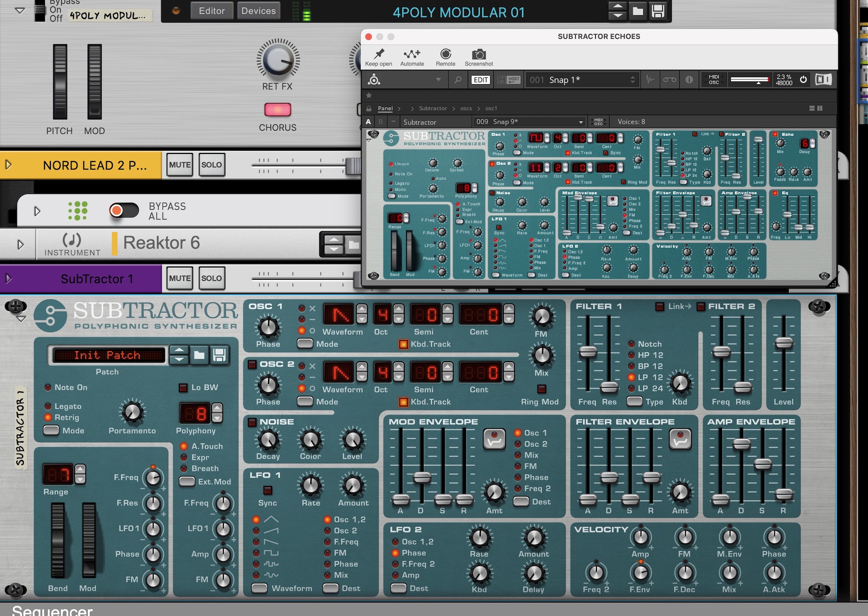Click the Filter Envelope invert button
The image size is (868, 616).
click(x=680, y=439)
